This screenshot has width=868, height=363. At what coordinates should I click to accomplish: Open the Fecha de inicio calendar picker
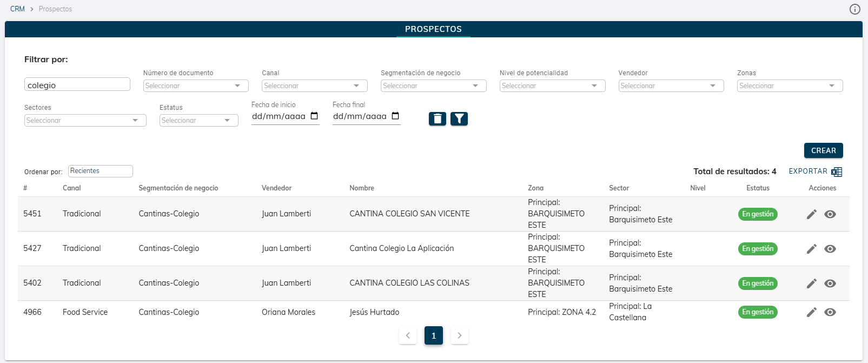point(314,116)
